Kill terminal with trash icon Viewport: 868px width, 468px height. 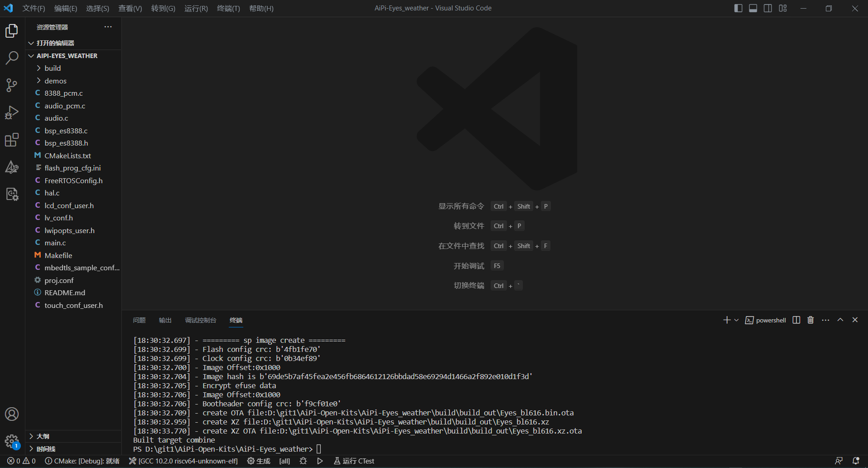[810, 320]
